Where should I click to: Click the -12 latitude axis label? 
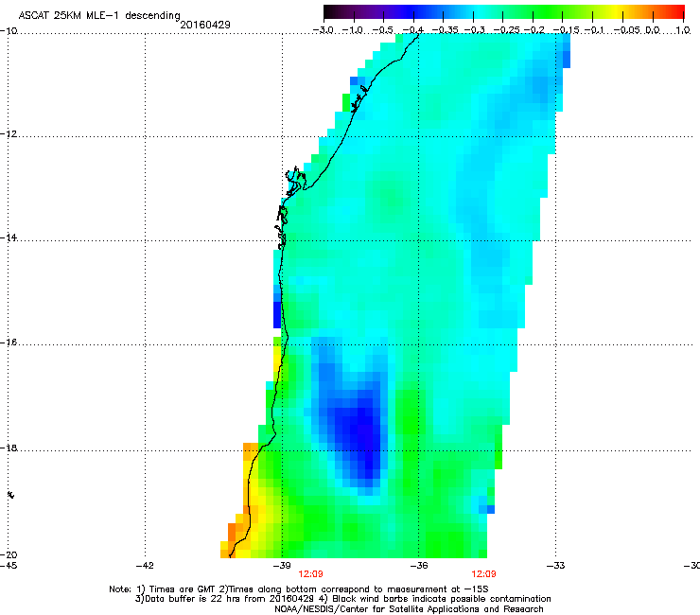tap(9, 134)
